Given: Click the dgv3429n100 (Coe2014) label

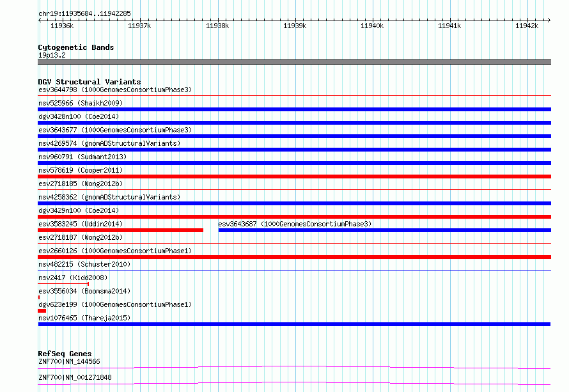Looking at the screenshot, I should pyautogui.click(x=79, y=210).
